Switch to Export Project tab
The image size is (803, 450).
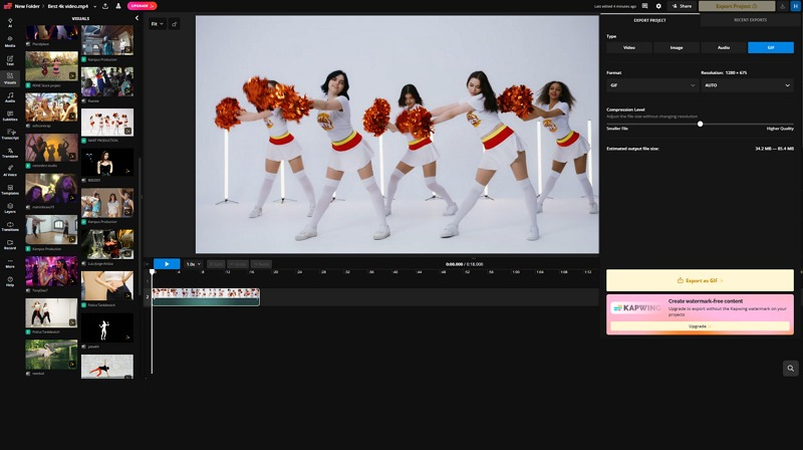(650, 20)
